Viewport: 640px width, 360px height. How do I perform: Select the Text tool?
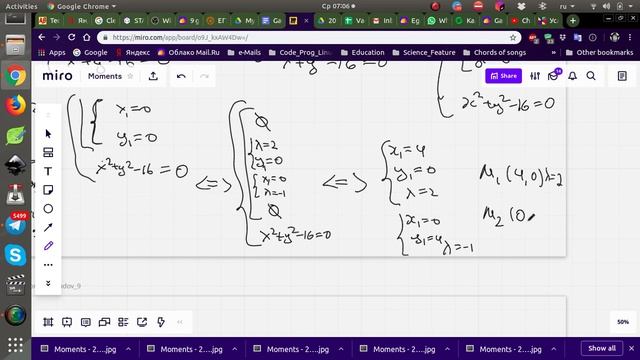click(48, 171)
